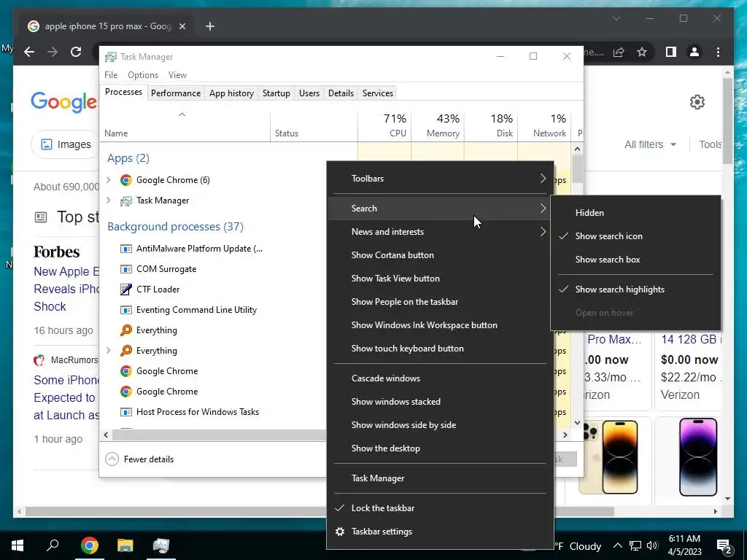Viewport: 747px width, 560px height.
Task: Expand the Google Chrome (6) process group
Action: [x=109, y=180]
